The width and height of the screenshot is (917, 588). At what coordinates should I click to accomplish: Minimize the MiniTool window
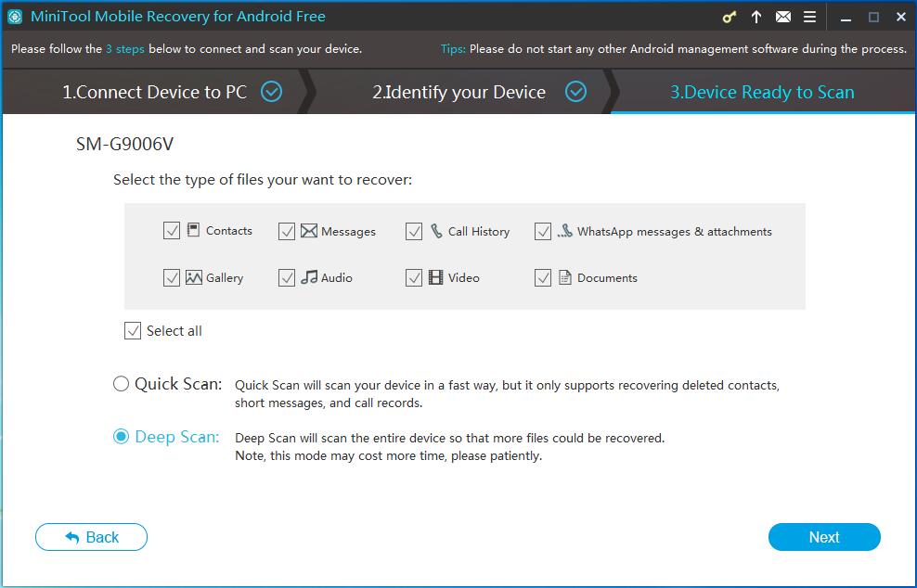tap(846, 18)
